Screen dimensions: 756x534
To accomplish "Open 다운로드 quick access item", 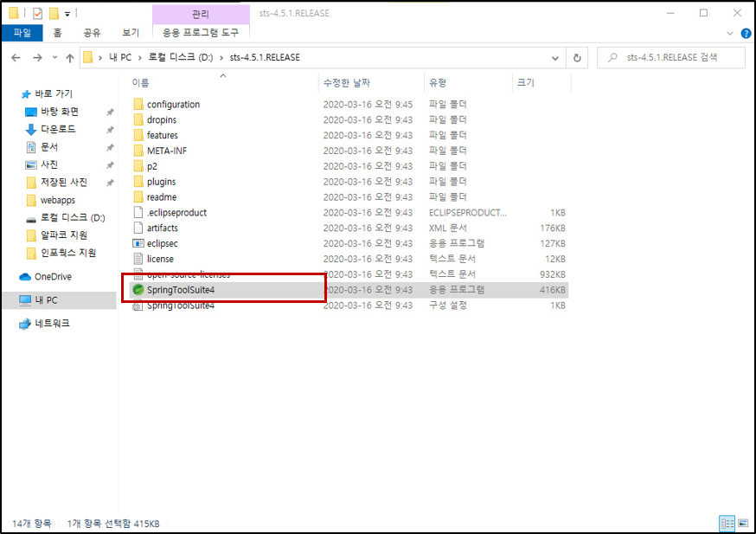I will point(51,129).
